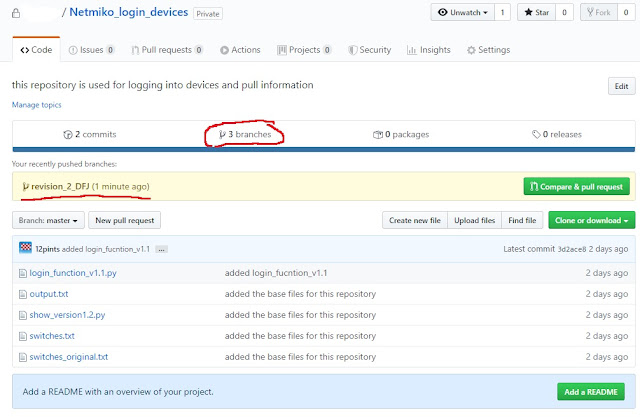Image resolution: width=640 pixels, height=417 pixels.
Task: Open commit message in switches_original.txt row
Action: [300, 357]
